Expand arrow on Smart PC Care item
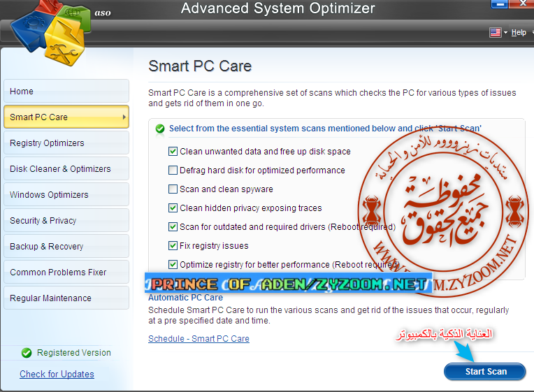534x392 pixels. click(124, 117)
